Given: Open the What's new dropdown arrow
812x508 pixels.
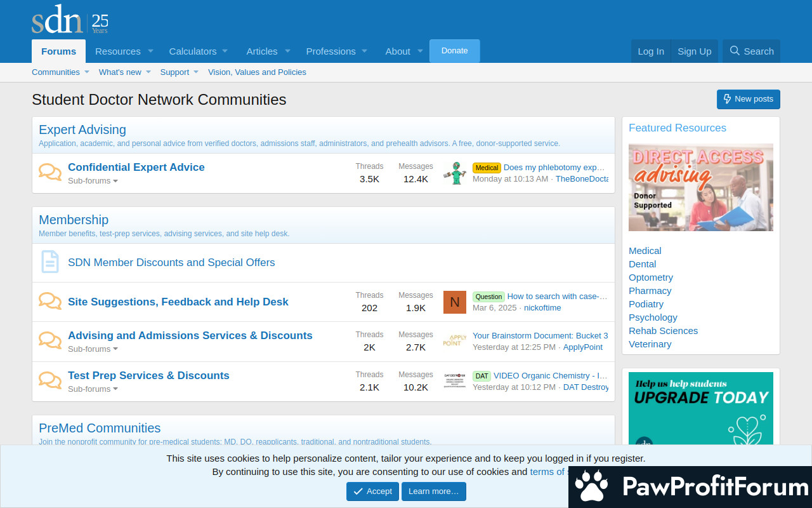Looking at the screenshot, I should (x=148, y=72).
